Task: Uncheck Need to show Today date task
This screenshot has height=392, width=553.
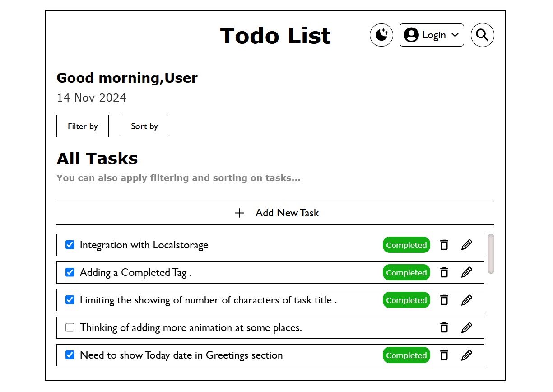Action: point(70,355)
